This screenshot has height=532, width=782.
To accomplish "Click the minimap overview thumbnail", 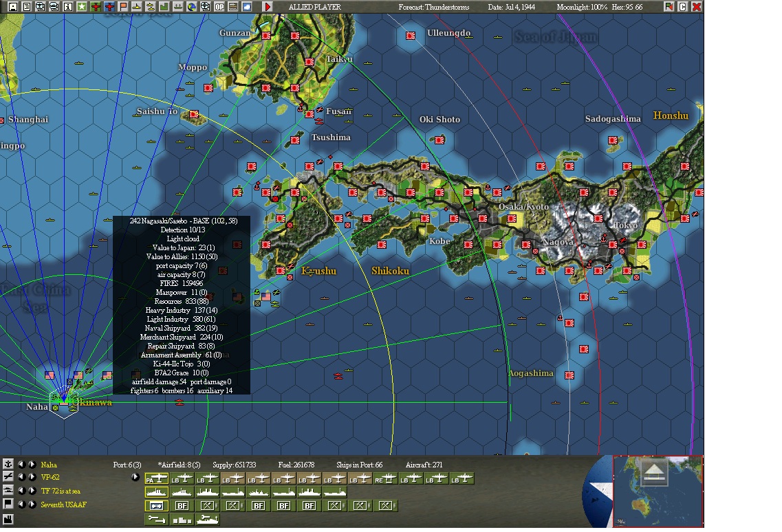I will [x=658, y=491].
